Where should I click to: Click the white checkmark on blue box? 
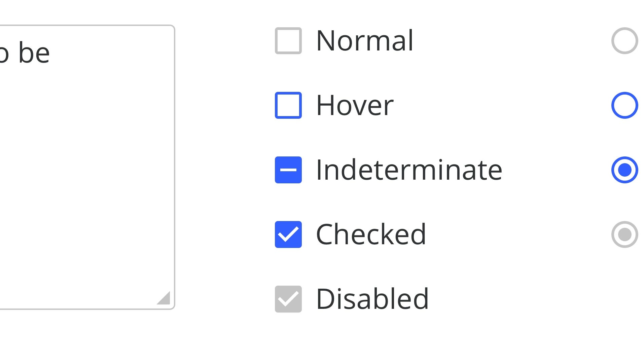click(288, 234)
